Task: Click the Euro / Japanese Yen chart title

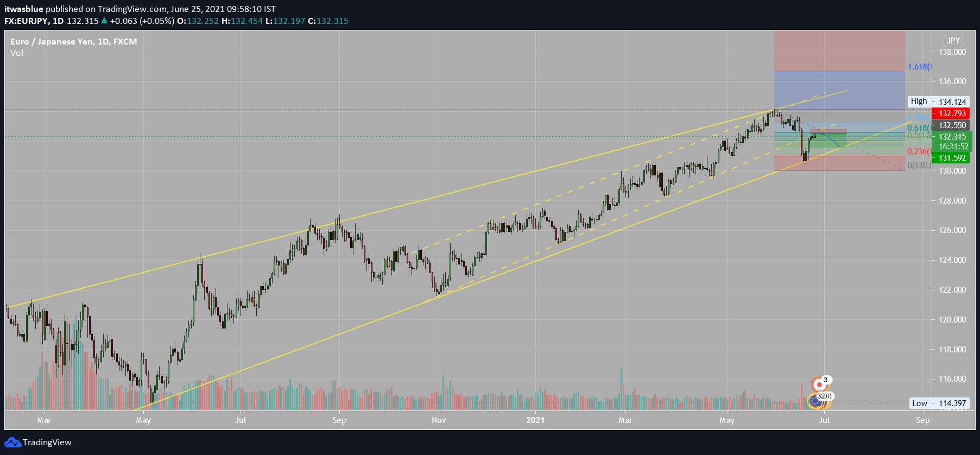Action: click(x=74, y=41)
